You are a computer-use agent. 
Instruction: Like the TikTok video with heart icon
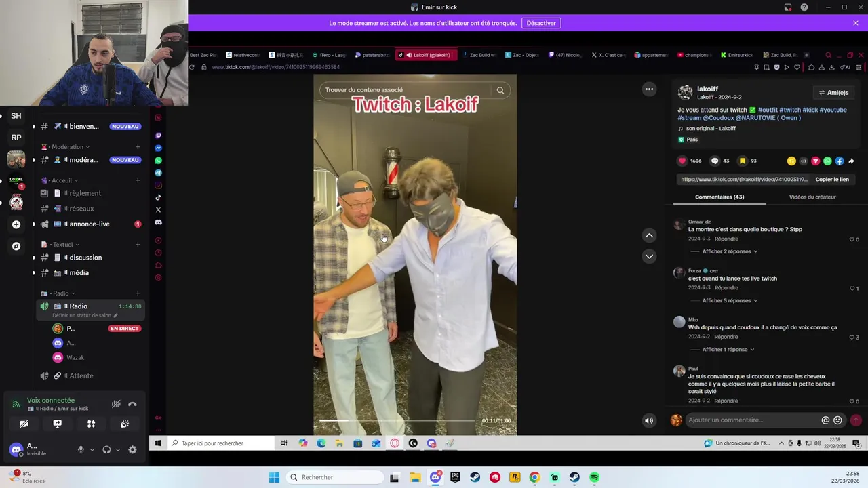coord(682,161)
